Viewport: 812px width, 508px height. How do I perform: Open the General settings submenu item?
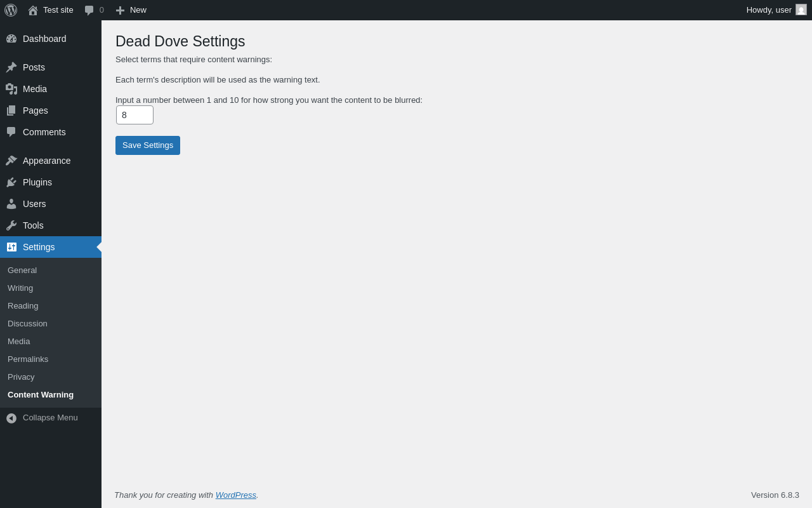pyautogui.click(x=22, y=271)
